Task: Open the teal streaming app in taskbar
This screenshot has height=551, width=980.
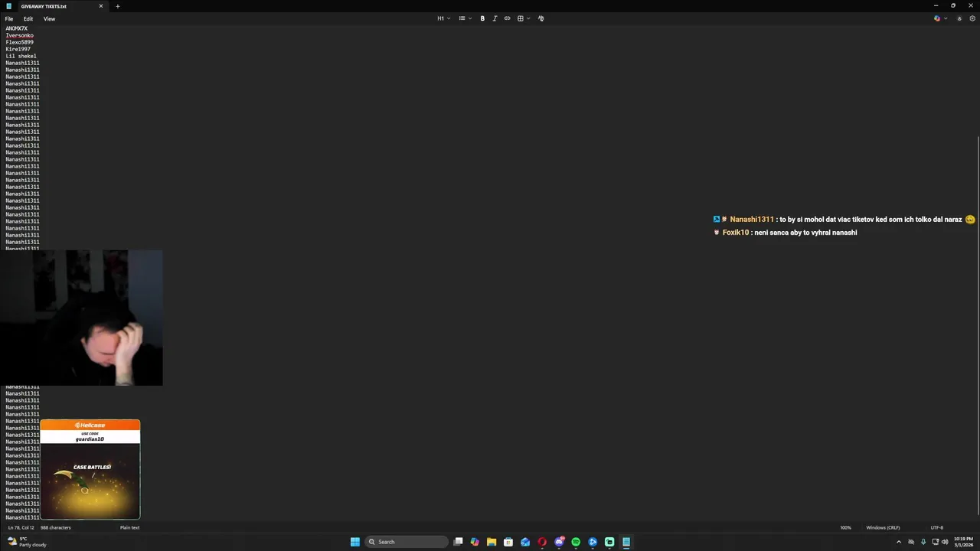Action: pyautogui.click(x=609, y=542)
